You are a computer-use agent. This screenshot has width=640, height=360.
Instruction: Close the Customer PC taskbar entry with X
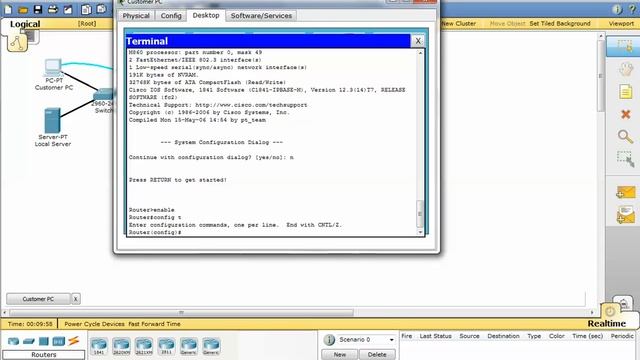(x=76, y=299)
